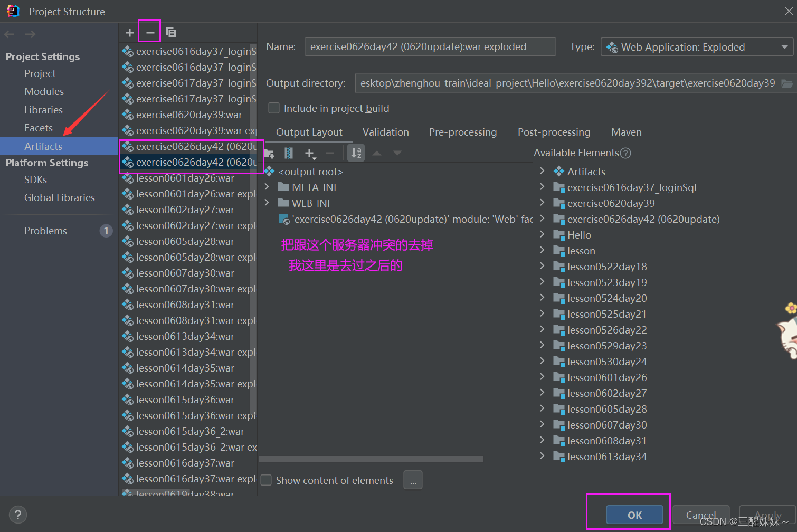Image resolution: width=797 pixels, height=532 pixels.
Task: Click the Remove element icon in Output Layout toolbar
Action: click(330, 153)
